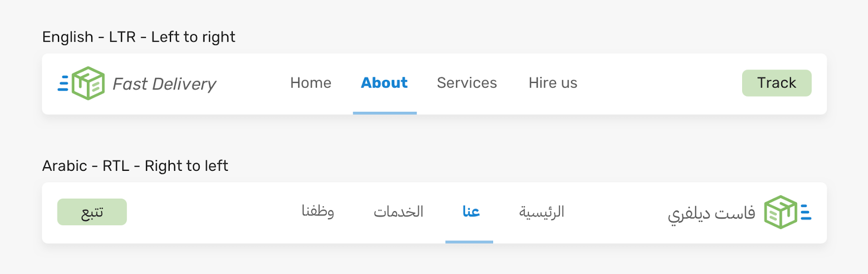Navigate to the Hire us link
Screen dimensions: 868x274
pyautogui.click(x=553, y=83)
